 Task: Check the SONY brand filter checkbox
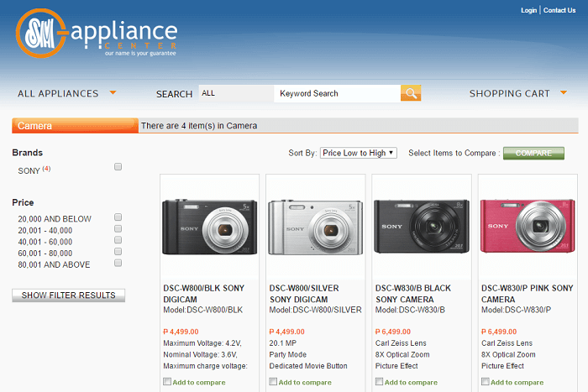coord(118,167)
